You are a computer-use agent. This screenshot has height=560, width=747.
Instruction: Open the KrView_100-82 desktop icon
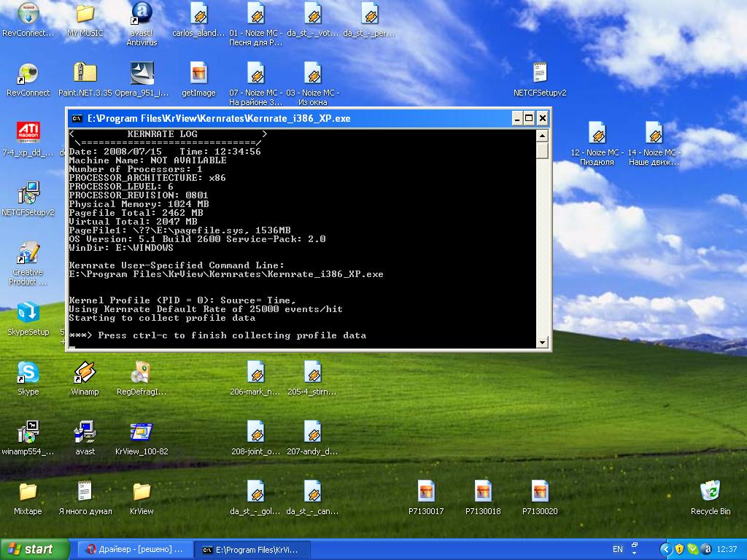coord(142,433)
